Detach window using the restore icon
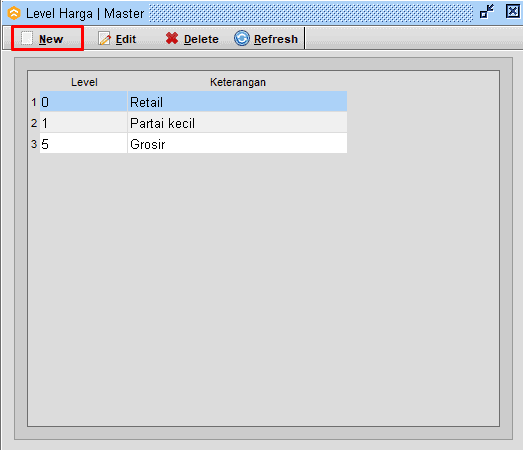Image resolution: width=523 pixels, height=450 pixels. coord(487,12)
